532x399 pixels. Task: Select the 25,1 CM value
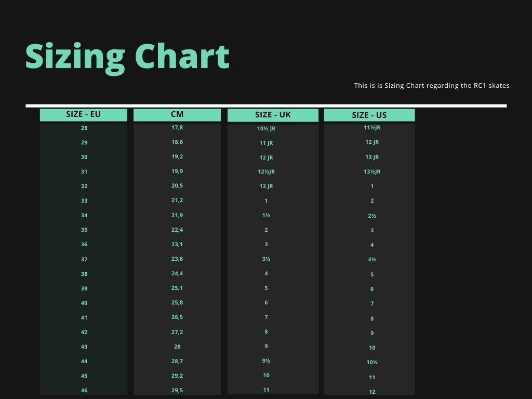(177, 288)
